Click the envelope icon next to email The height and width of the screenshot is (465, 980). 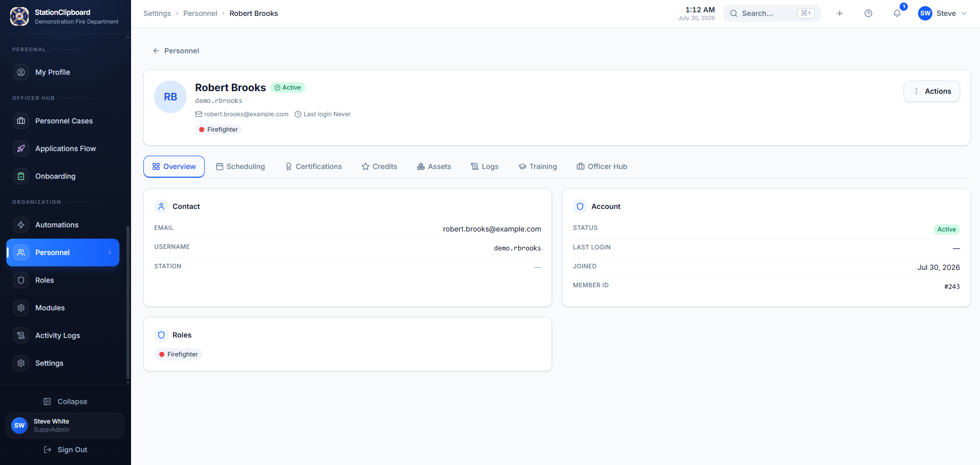pyautogui.click(x=199, y=114)
